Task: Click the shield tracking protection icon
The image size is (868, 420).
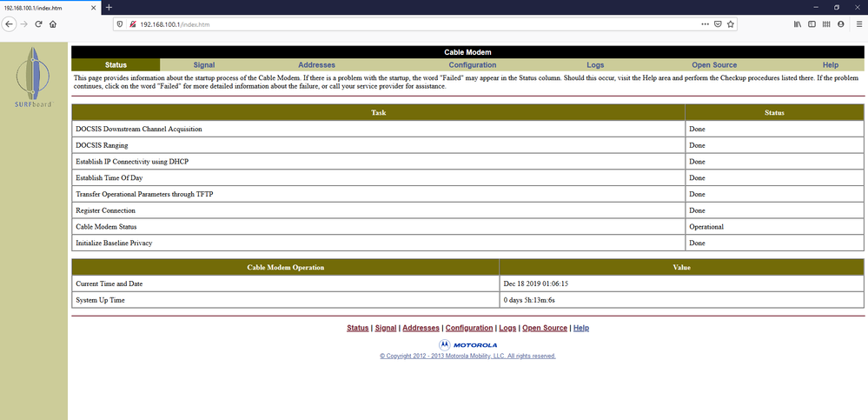Action: [121, 24]
